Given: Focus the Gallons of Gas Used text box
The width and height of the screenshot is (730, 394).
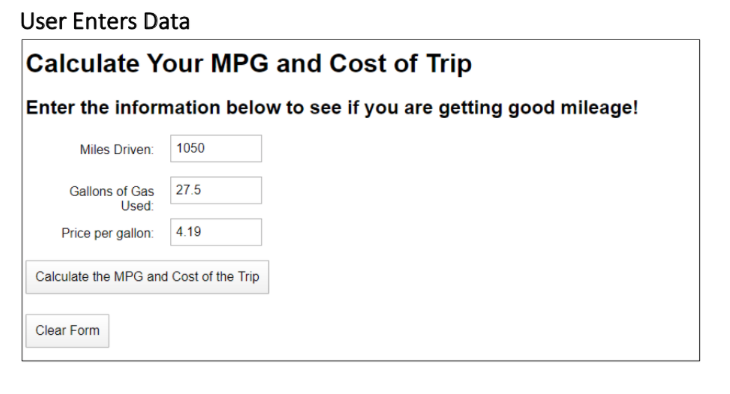Looking at the screenshot, I should [216, 190].
